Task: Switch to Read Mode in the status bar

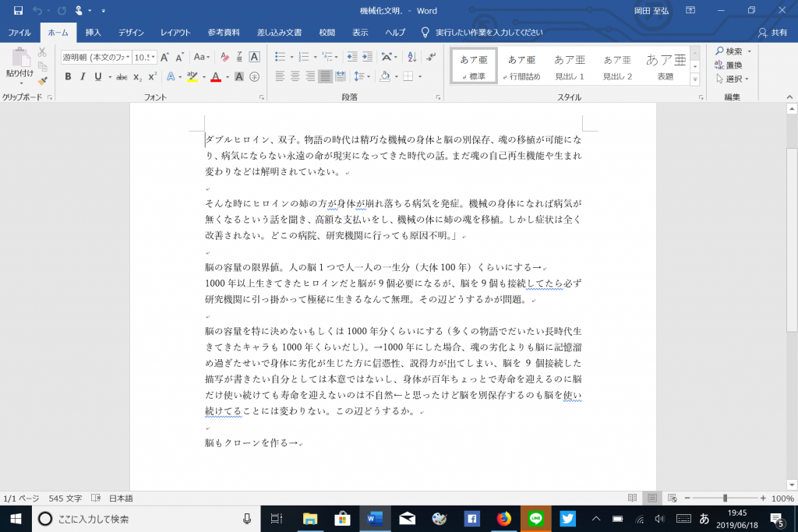Action: 632,498
